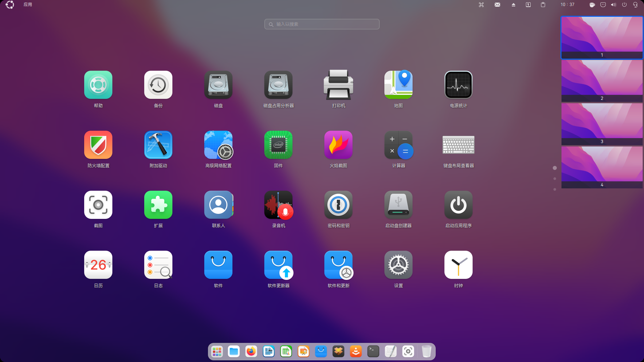Image resolution: width=644 pixels, height=362 pixels.
Task: Open 防火墙配置 firewall configuration
Action: pos(98,145)
